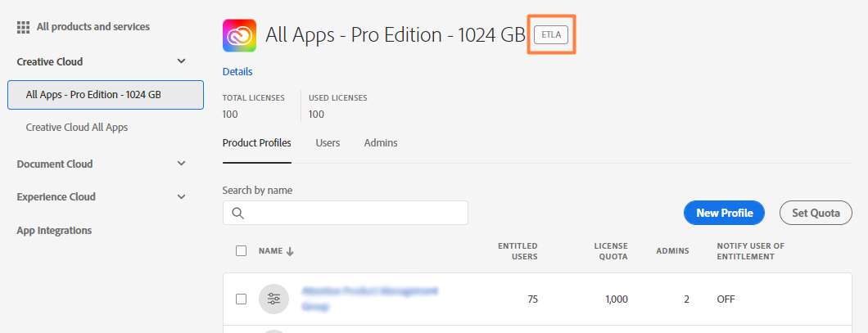Open the Details link
Viewport: 868px width, 333px height.
[x=237, y=72]
